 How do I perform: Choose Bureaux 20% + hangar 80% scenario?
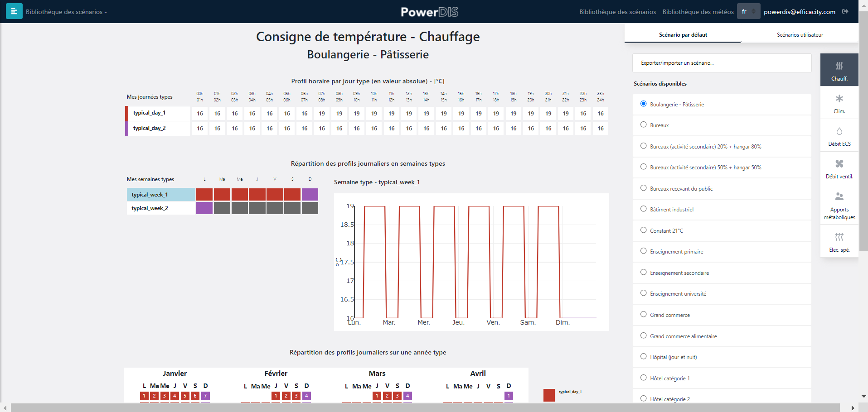643,146
